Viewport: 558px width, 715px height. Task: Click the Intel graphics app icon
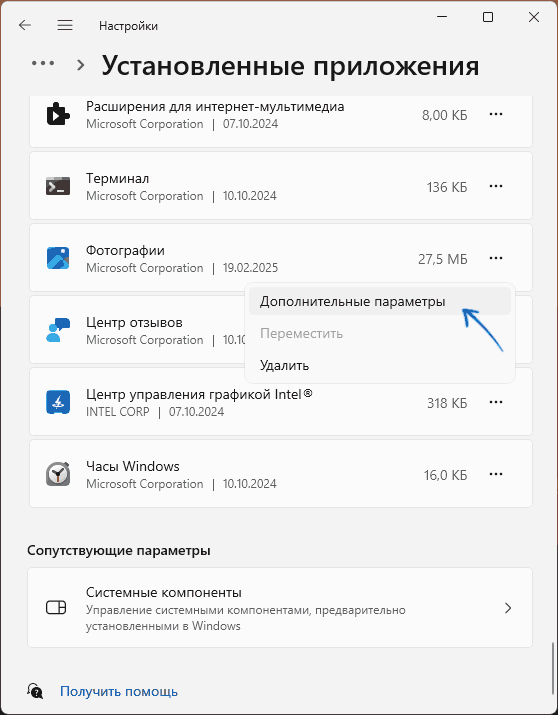[58, 402]
